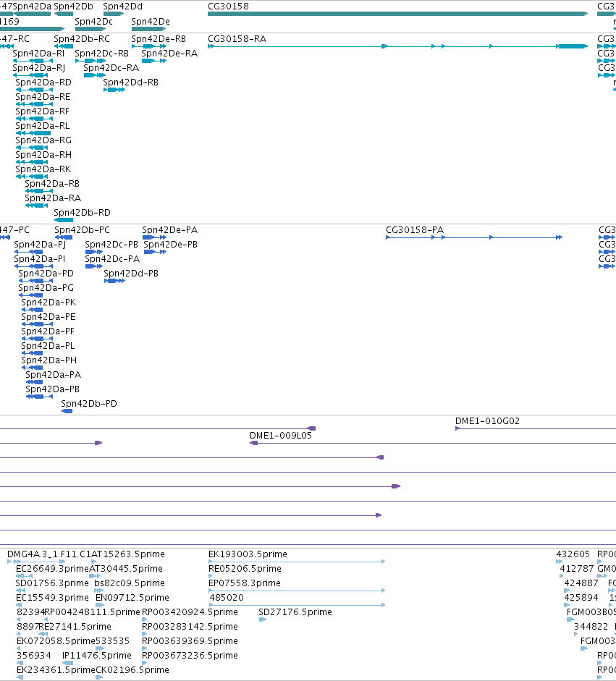Select EK193003.5prime EST label

(248, 554)
